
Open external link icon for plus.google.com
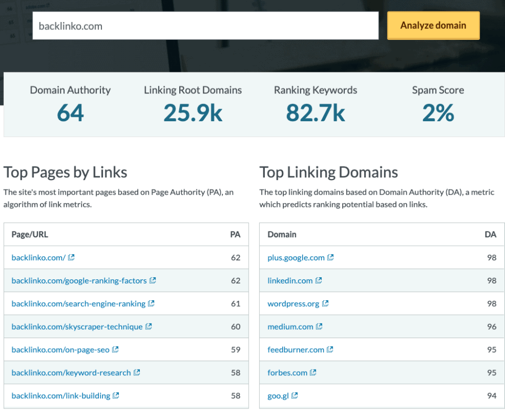coord(331,257)
